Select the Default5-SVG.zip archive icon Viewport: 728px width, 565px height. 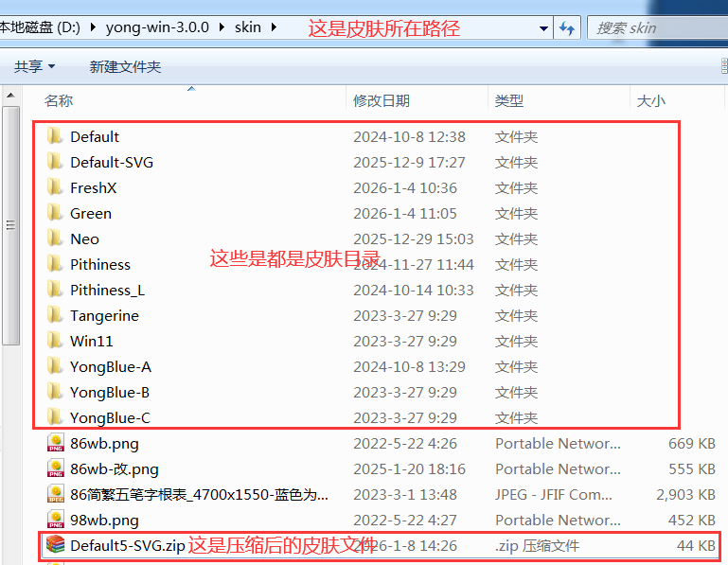point(56,545)
